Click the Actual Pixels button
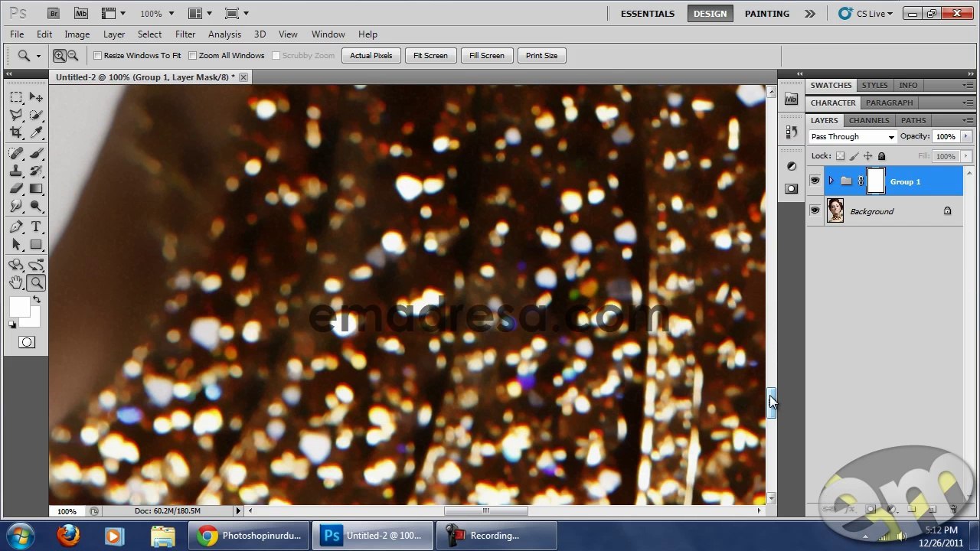980x551 pixels. point(371,55)
